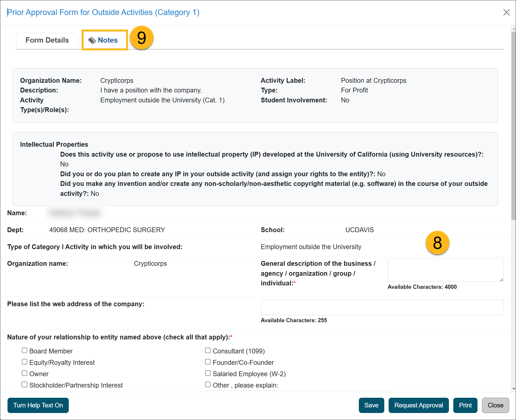Click the Form Details tab icon
Image resolution: width=516 pixels, height=420 pixels.
(47, 39)
